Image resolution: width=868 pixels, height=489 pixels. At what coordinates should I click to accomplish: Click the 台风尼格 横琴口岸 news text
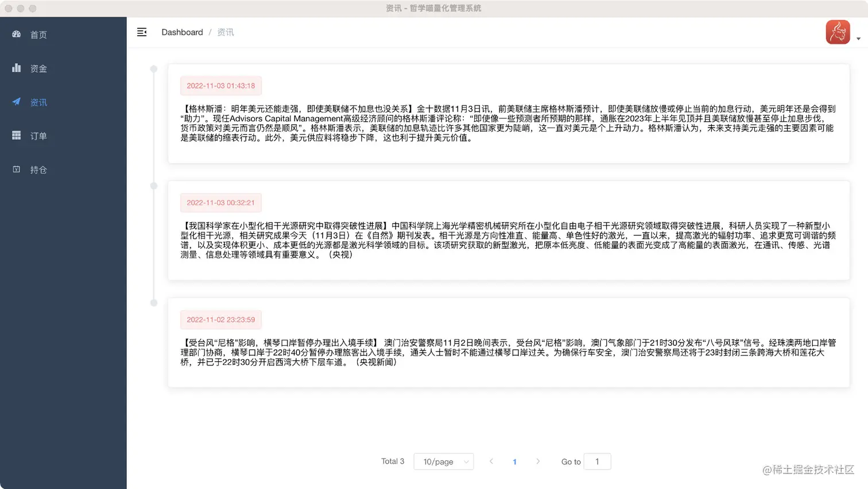508,352
